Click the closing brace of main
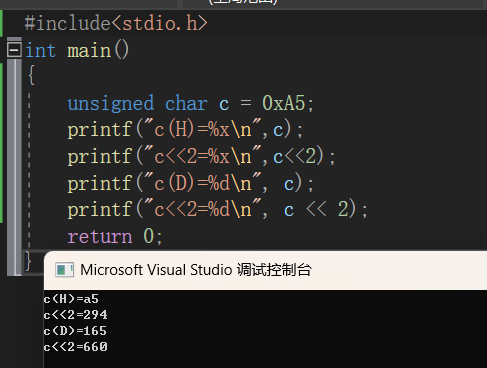487x368 pixels. (x=28, y=261)
